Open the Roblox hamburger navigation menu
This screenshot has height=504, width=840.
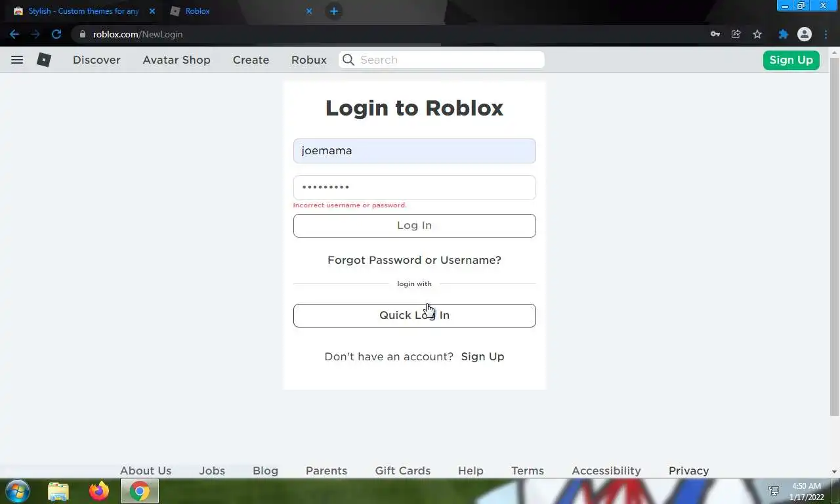click(17, 60)
